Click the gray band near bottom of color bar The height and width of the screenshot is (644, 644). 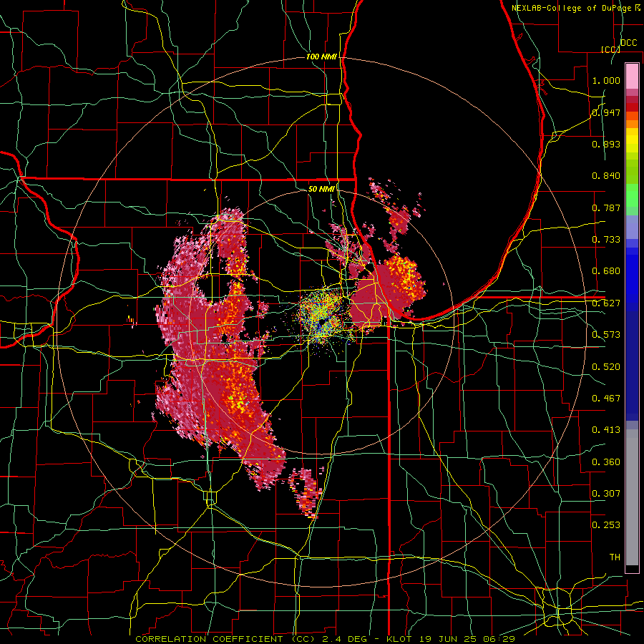[632, 497]
